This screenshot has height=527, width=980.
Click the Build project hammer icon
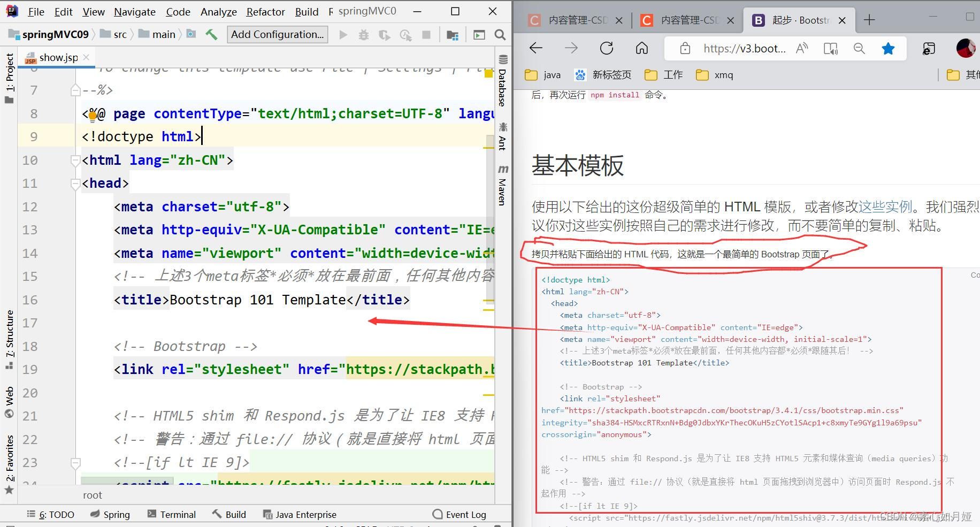(x=211, y=35)
